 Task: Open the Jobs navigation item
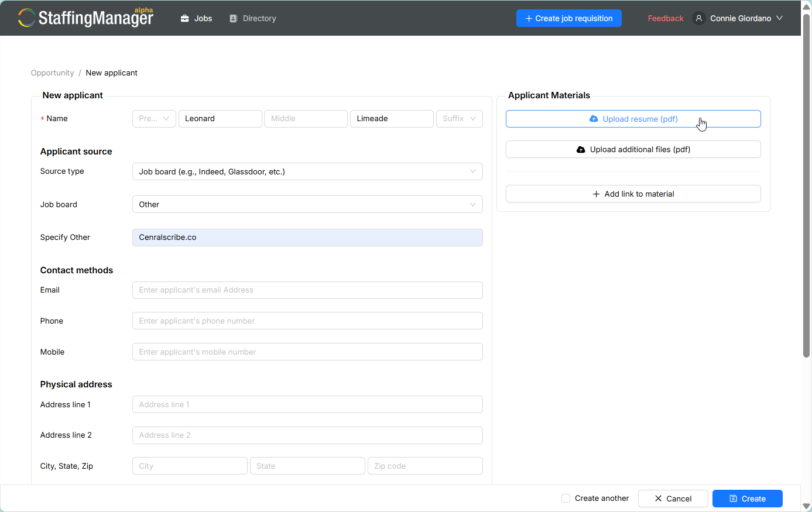coord(197,18)
